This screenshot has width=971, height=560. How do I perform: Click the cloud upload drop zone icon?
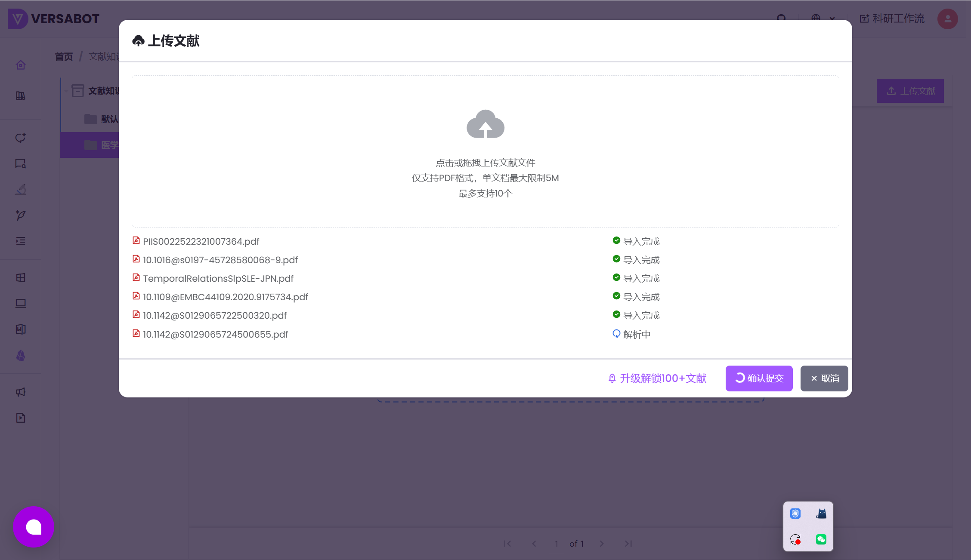click(485, 124)
